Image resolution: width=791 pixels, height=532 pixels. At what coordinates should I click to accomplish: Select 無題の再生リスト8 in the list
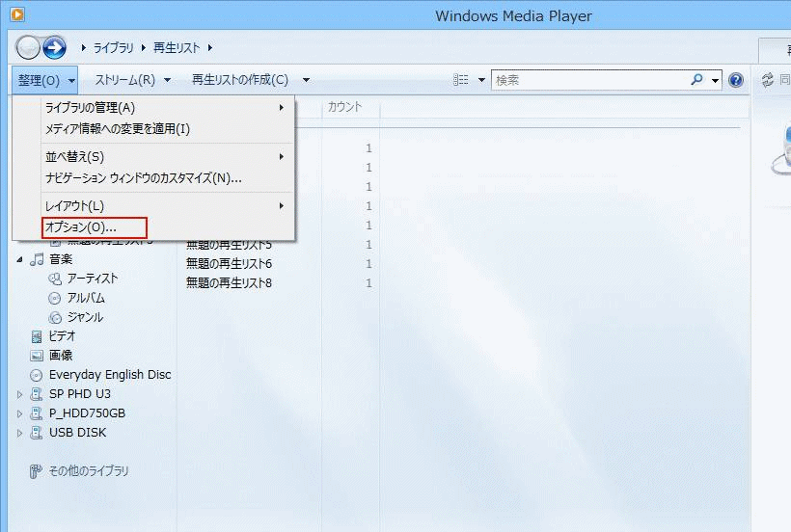click(x=229, y=283)
